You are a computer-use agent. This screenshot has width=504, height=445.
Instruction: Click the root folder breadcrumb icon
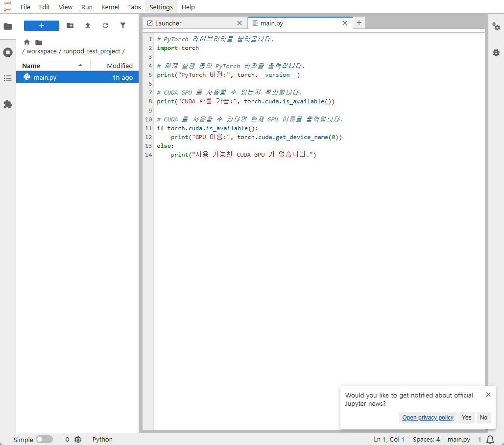pyautogui.click(x=39, y=43)
